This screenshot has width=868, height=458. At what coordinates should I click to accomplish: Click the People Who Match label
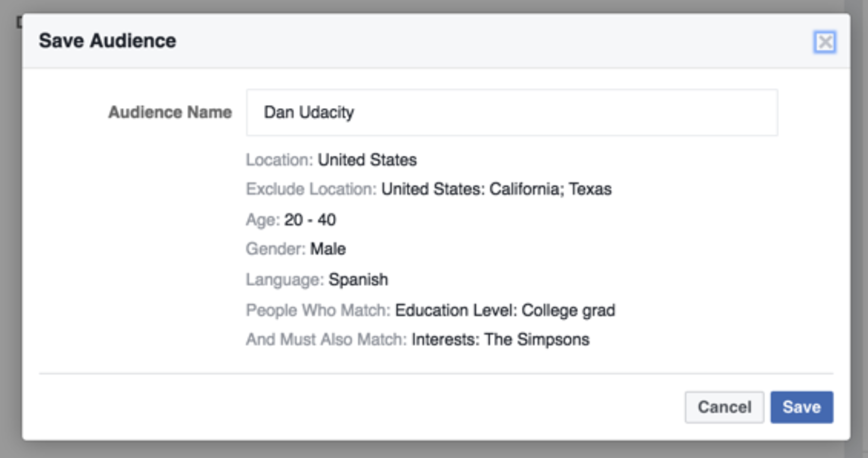pos(318,310)
